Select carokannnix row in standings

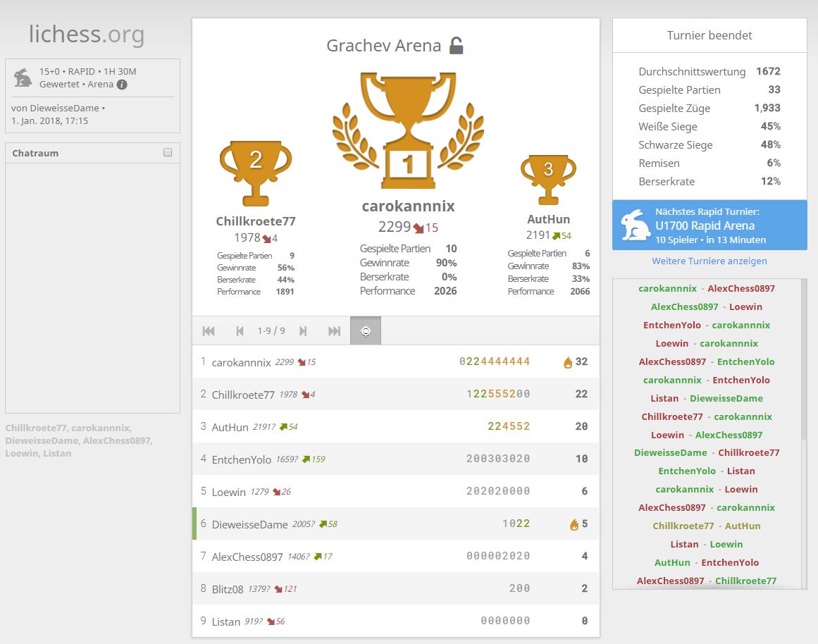coord(396,361)
